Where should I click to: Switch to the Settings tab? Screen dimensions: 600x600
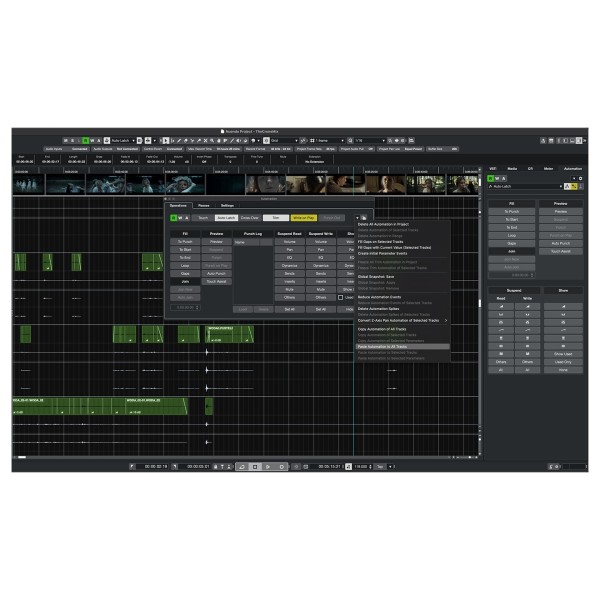(x=227, y=205)
